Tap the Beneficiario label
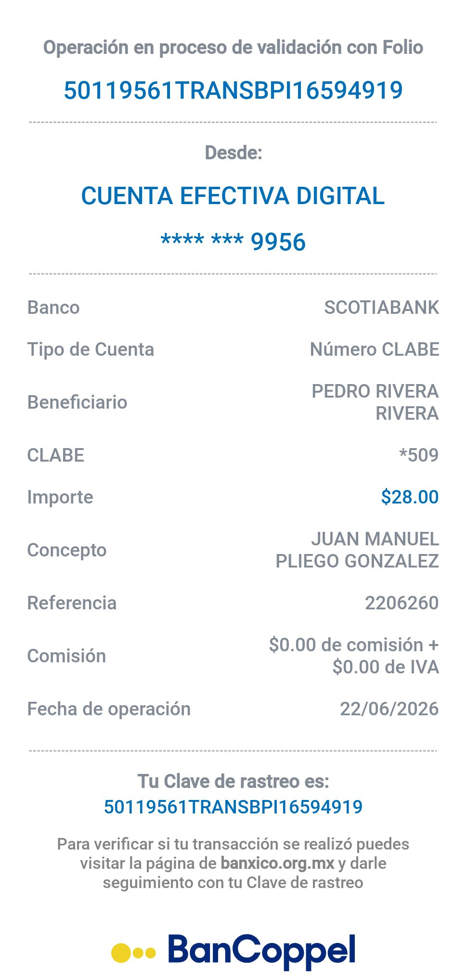The height and width of the screenshot is (980, 466). pyautogui.click(x=78, y=402)
